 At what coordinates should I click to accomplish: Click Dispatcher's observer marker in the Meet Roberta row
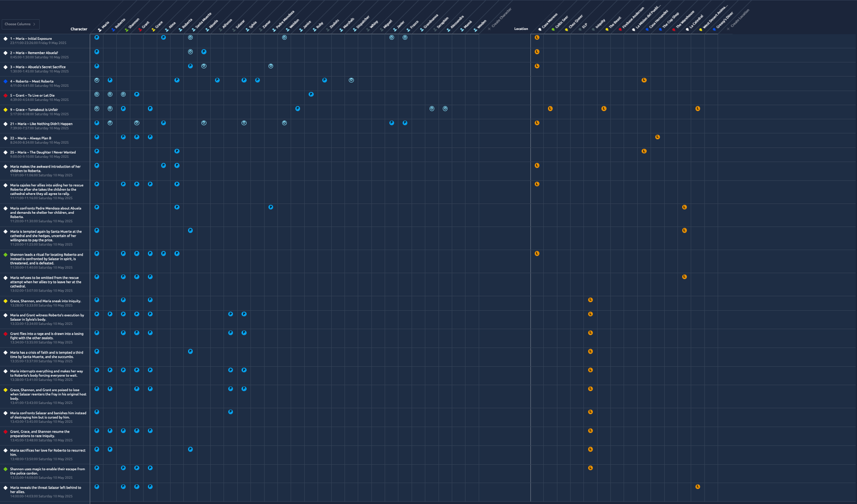coord(351,80)
